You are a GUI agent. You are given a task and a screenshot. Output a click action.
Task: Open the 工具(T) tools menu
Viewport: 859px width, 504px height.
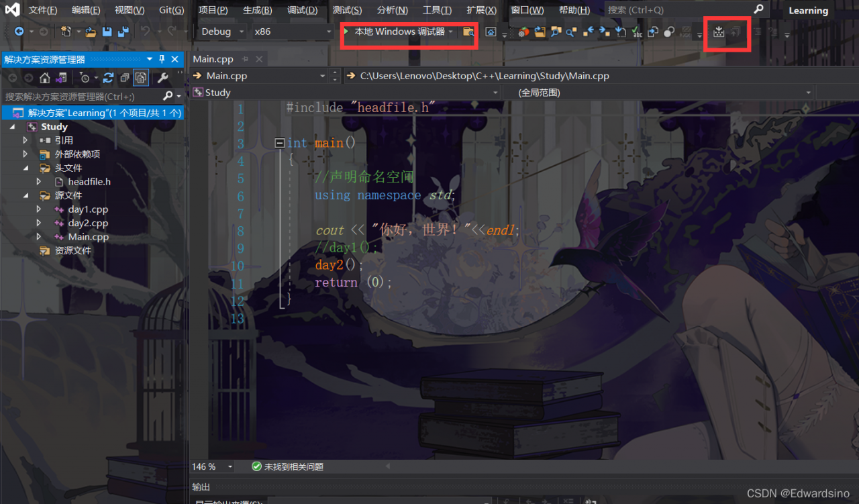[x=437, y=10]
